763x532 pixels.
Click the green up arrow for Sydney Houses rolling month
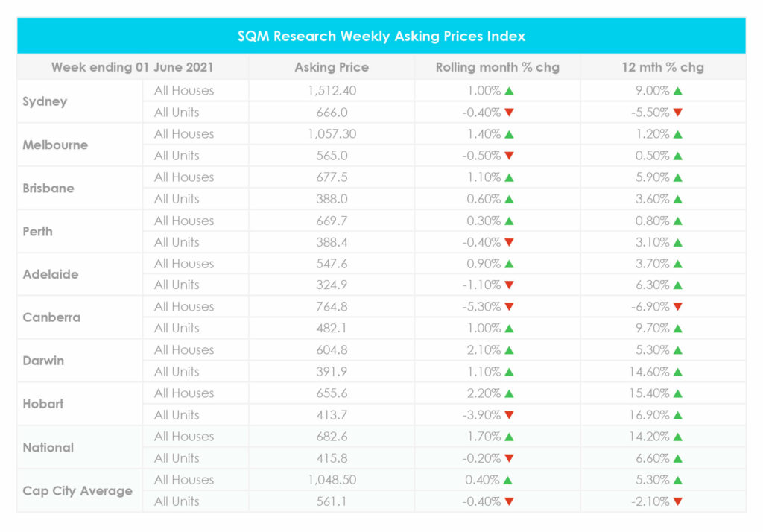pos(509,91)
